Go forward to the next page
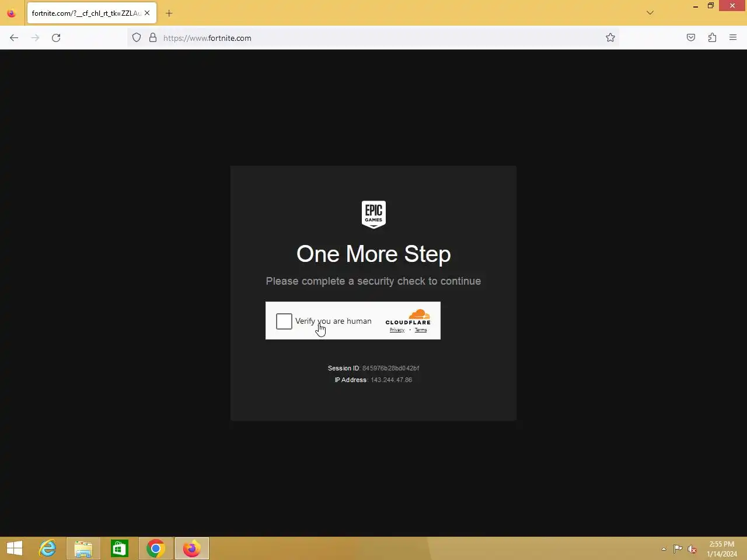Viewport: 747px width, 560px height. click(x=35, y=38)
